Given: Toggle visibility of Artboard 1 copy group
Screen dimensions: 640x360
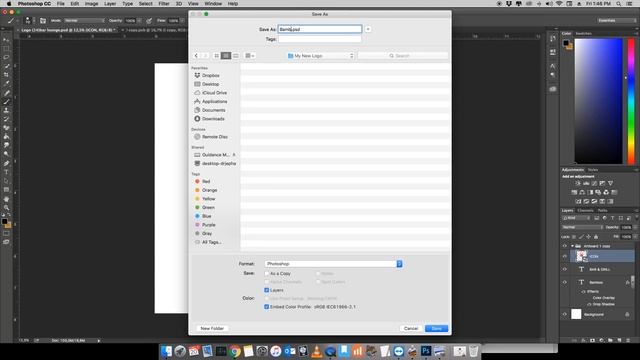Looking at the screenshot, I should pos(565,246).
